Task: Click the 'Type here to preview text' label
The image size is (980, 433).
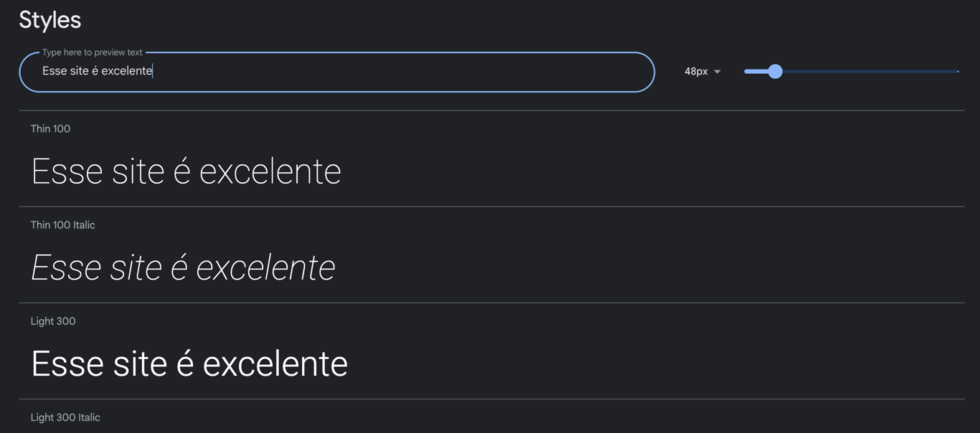Action: pyautogui.click(x=92, y=52)
